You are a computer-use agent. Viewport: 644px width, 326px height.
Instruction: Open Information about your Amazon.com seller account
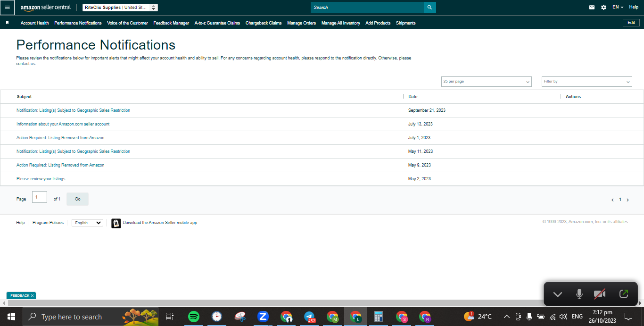click(x=63, y=124)
